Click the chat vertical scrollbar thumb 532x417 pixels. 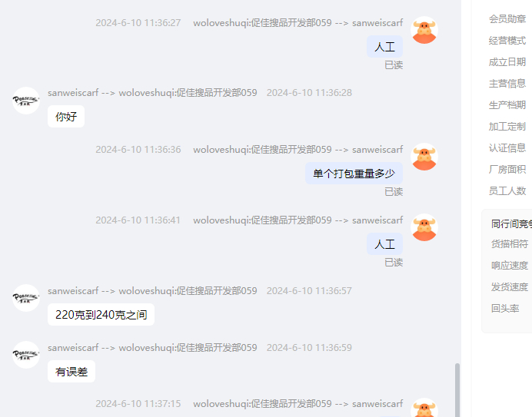[457, 390]
